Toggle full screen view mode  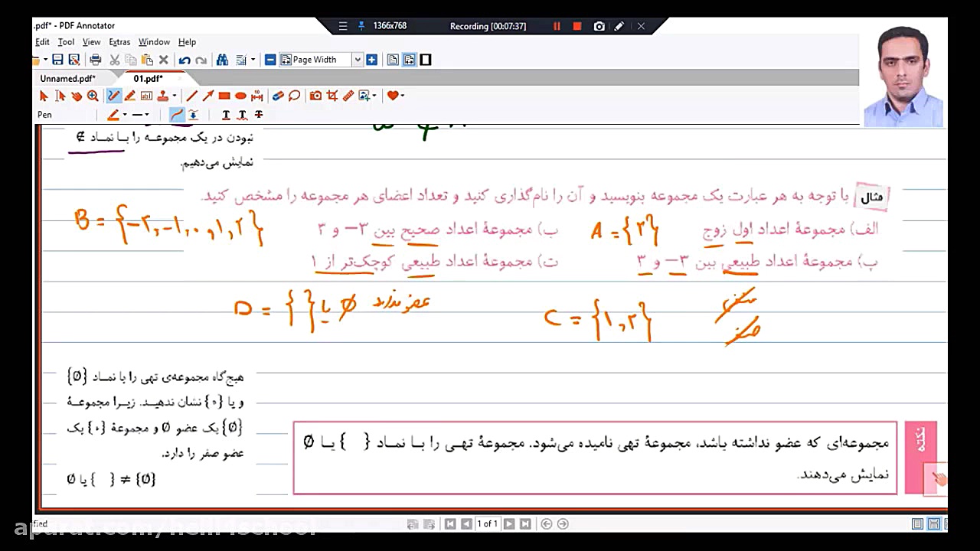[426, 60]
